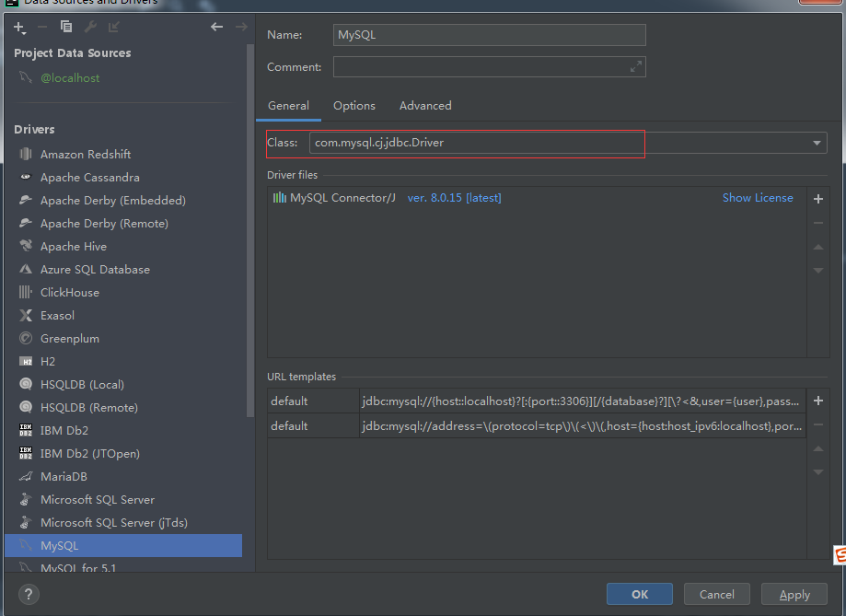
Task: Select the jdbc:mysql://address= URL template
Action: click(x=582, y=426)
